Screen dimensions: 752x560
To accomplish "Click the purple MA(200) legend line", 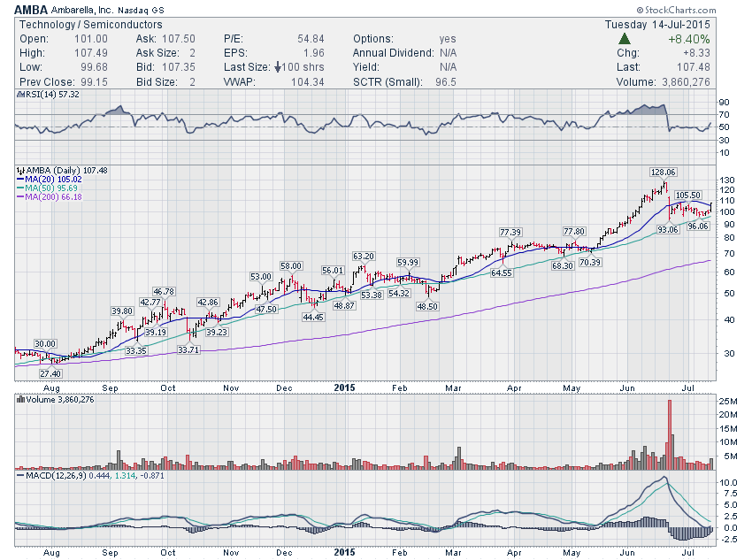I will pos(20,197).
